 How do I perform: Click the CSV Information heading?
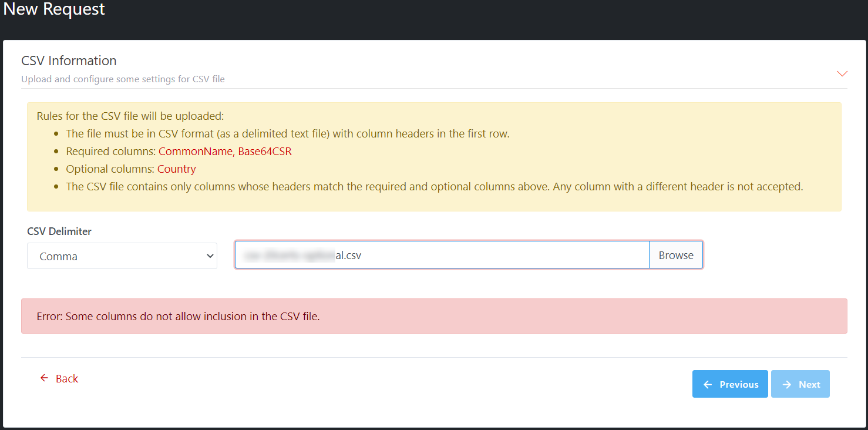[69, 61]
